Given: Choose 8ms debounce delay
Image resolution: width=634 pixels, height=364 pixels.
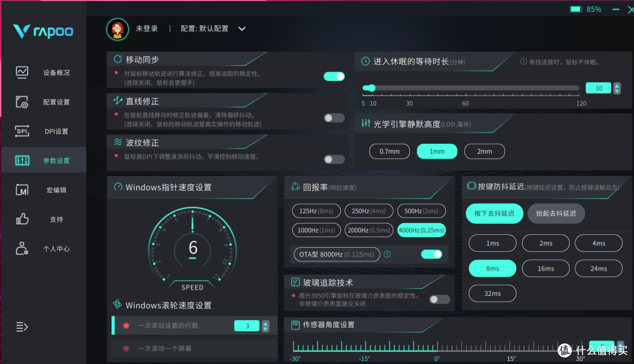Looking at the screenshot, I should (x=493, y=268).
